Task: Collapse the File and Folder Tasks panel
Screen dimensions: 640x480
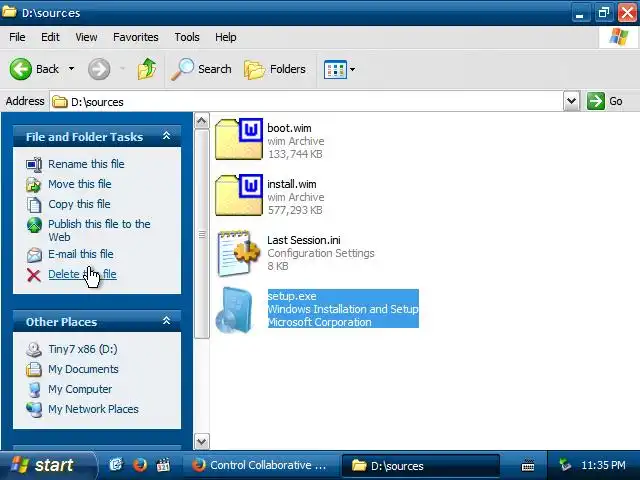Action: (x=167, y=136)
